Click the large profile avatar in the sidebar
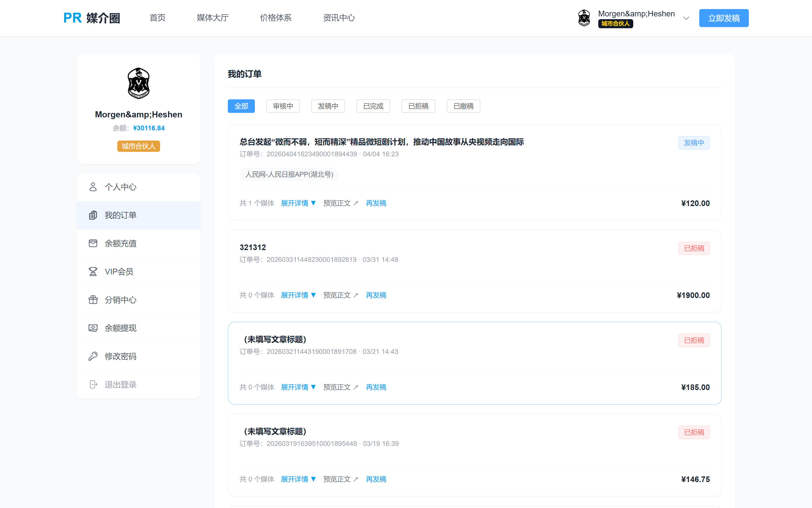812x508 pixels. pyautogui.click(x=139, y=83)
